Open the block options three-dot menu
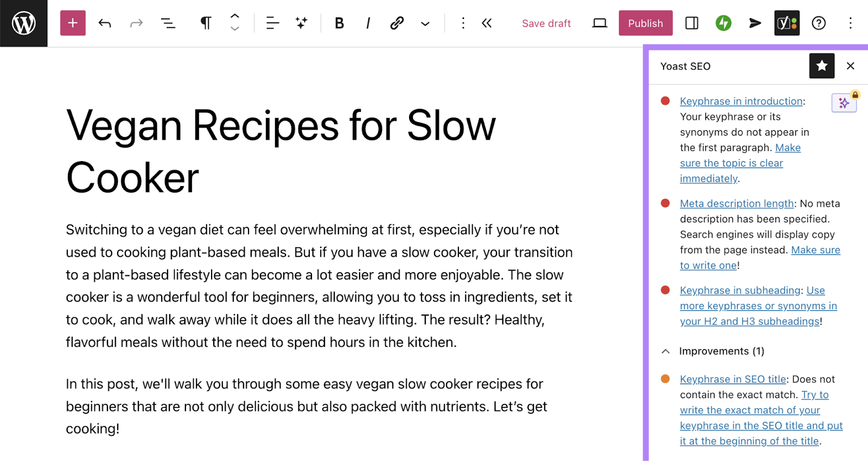The width and height of the screenshot is (868, 461). (463, 23)
